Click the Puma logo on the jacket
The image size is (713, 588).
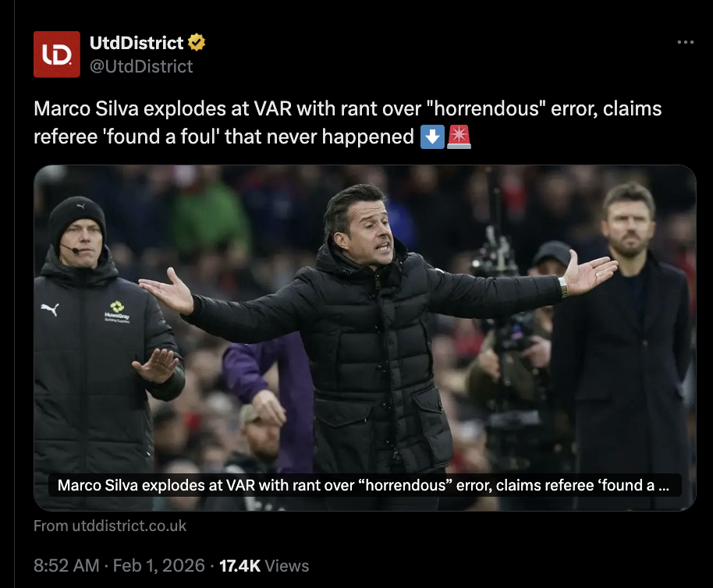50,310
